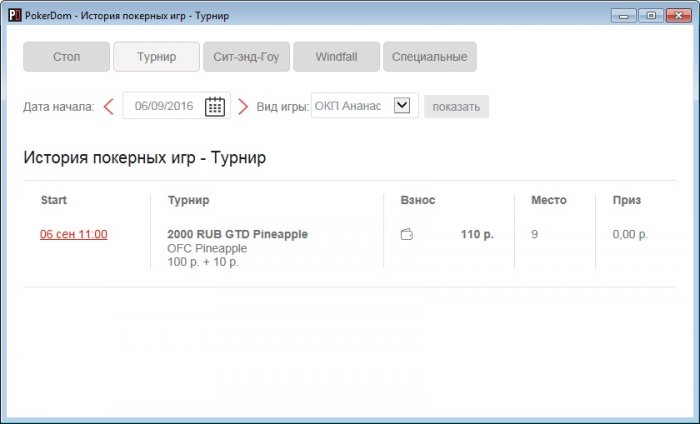Switch to the Стол tab
700x424 pixels.
67,57
